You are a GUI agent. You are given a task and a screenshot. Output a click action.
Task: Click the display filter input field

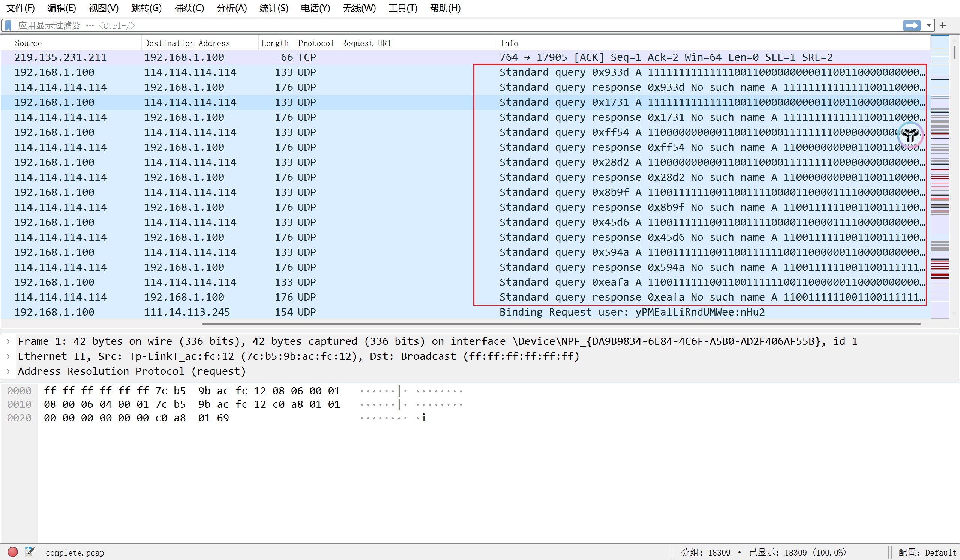click(457, 25)
